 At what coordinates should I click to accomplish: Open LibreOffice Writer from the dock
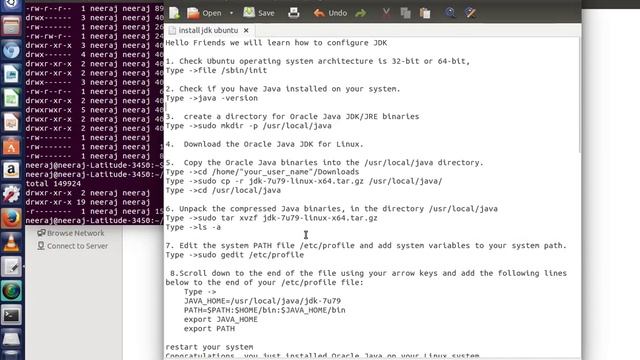[x=11, y=74]
